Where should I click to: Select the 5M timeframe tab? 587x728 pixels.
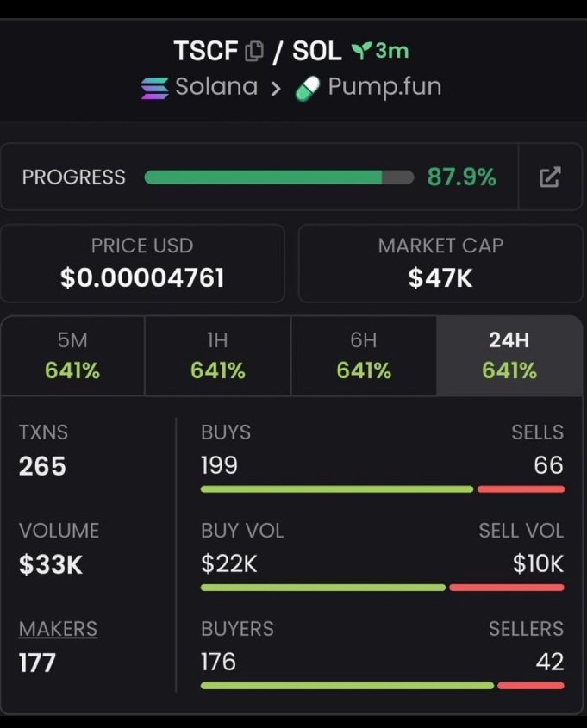click(72, 356)
